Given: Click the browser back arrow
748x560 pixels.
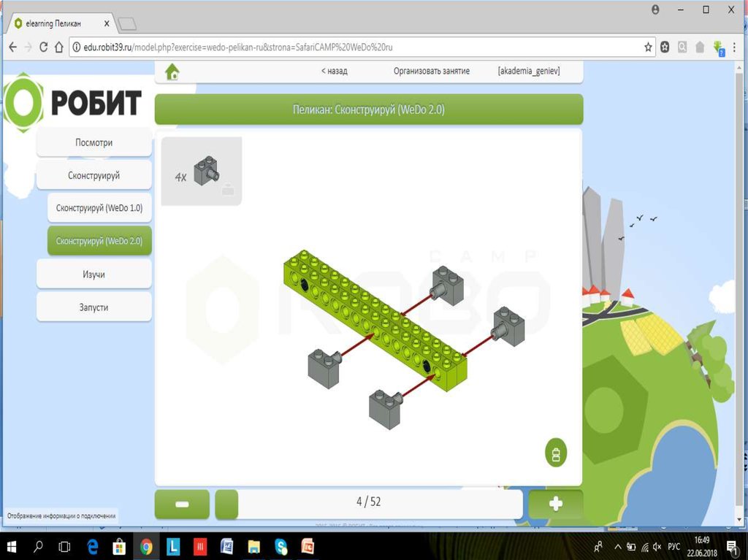Looking at the screenshot, I should 13,47.
